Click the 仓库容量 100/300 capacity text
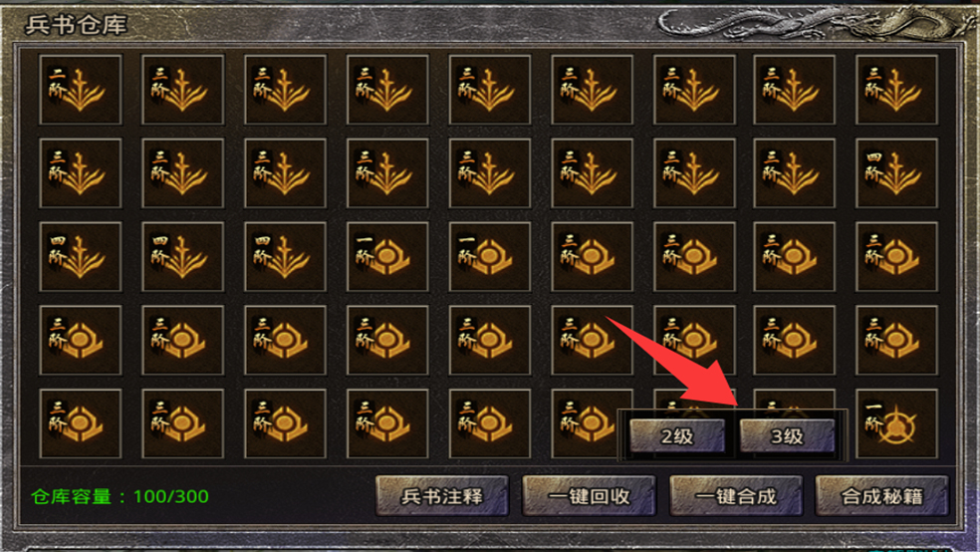Image resolution: width=980 pixels, height=552 pixels. [x=120, y=497]
